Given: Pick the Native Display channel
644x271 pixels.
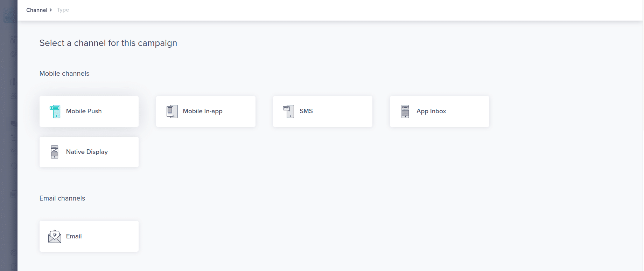Looking at the screenshot, I should 89,152.
